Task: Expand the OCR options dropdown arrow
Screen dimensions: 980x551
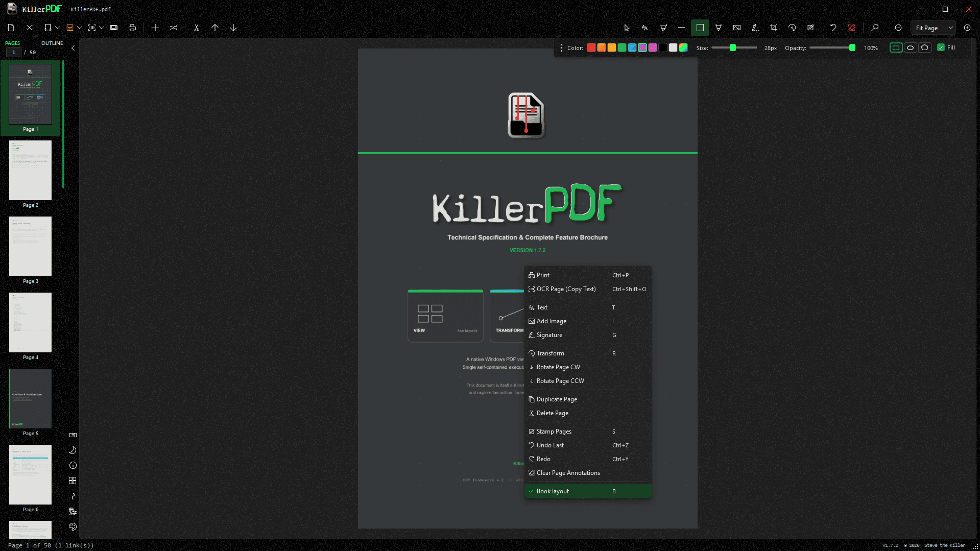Action: click(102, 28)
